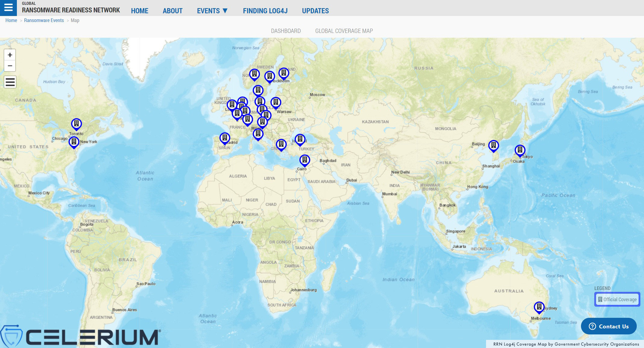This screenshot has height=348, width=644.
Task: Select the marker east of Beijing
Action: 493,145
